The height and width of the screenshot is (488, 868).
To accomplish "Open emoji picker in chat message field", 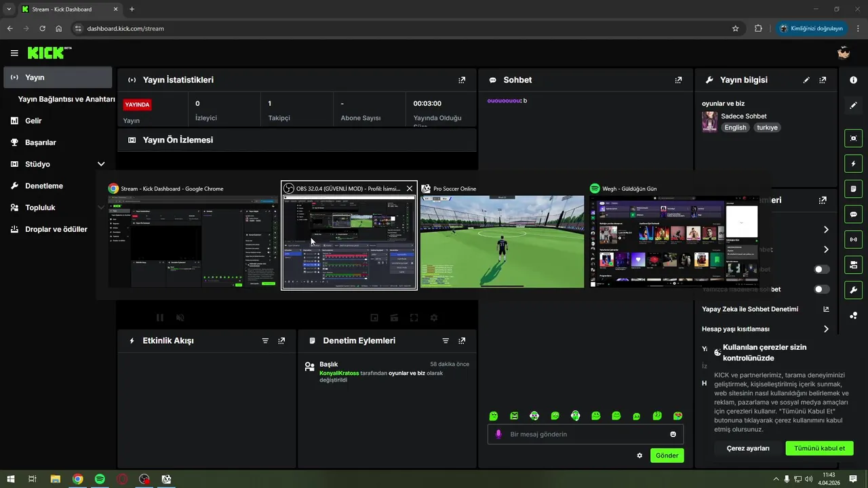I will coord(673,434).
